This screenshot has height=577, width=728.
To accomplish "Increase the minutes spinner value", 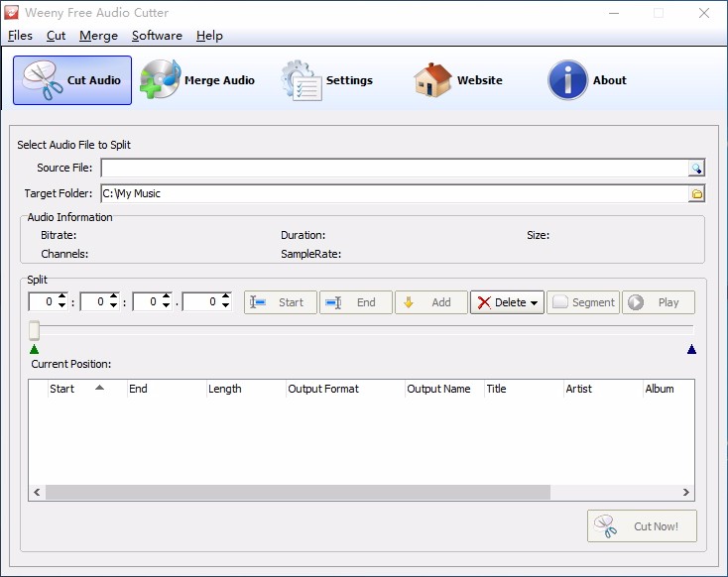I will 114,296.
